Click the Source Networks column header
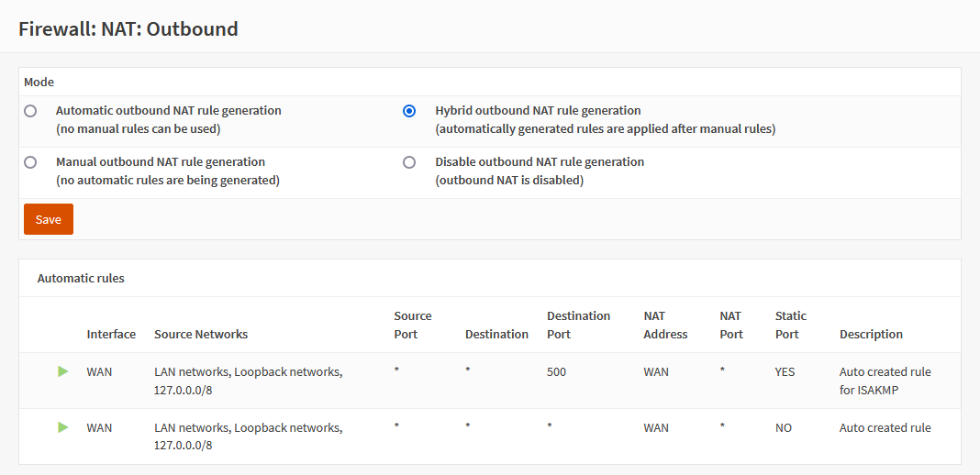Screen dimensions: 980x475 coord(201,334)
